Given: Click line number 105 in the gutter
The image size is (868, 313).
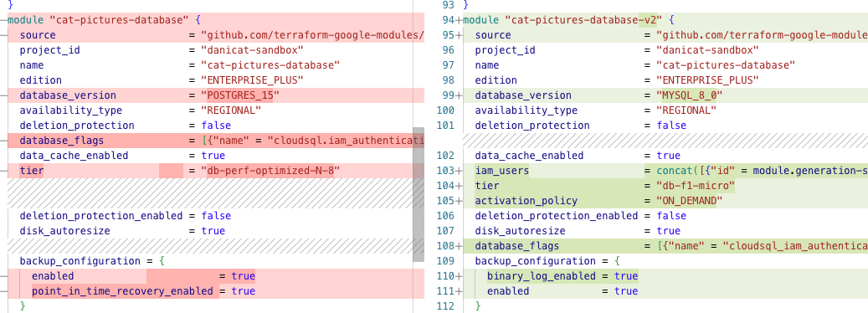Looking at the screenshot, I should pyautogui.click(x=445, y=201).
